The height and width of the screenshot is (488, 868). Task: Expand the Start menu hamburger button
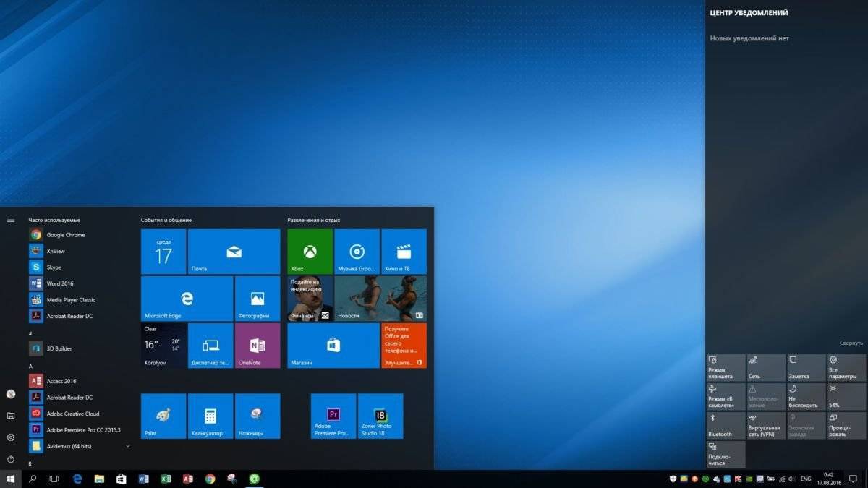coord(11,220)
